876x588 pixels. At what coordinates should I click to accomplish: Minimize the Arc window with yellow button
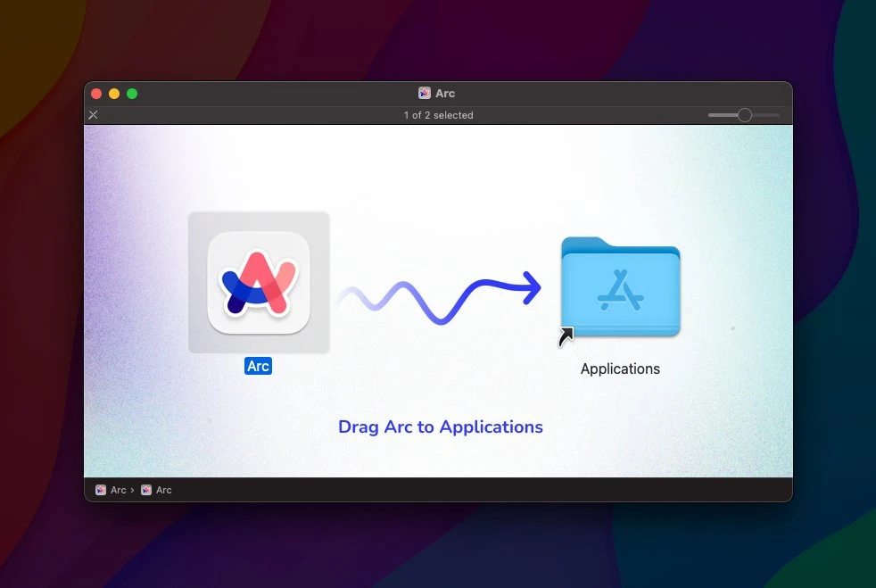pos(114,94)
